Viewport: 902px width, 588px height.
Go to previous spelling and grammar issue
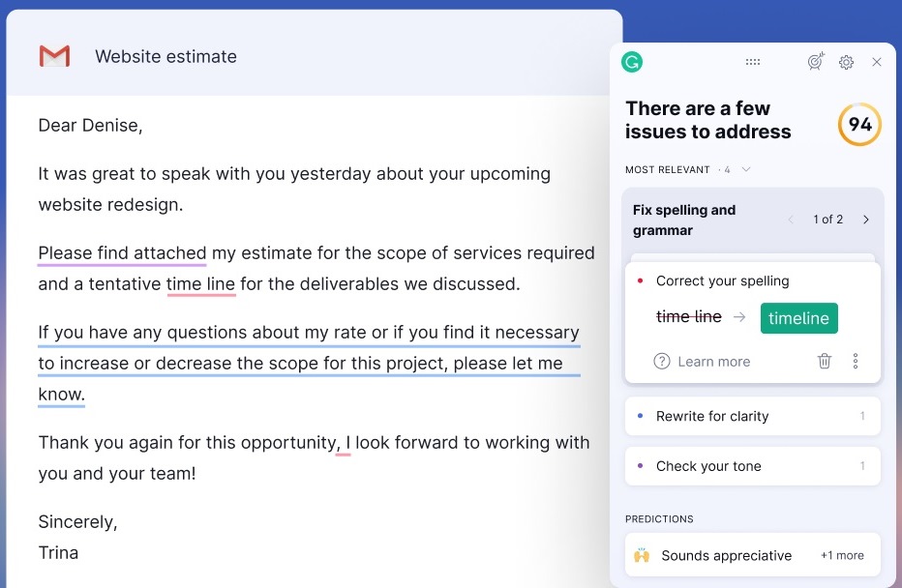[x=791, y=220]
